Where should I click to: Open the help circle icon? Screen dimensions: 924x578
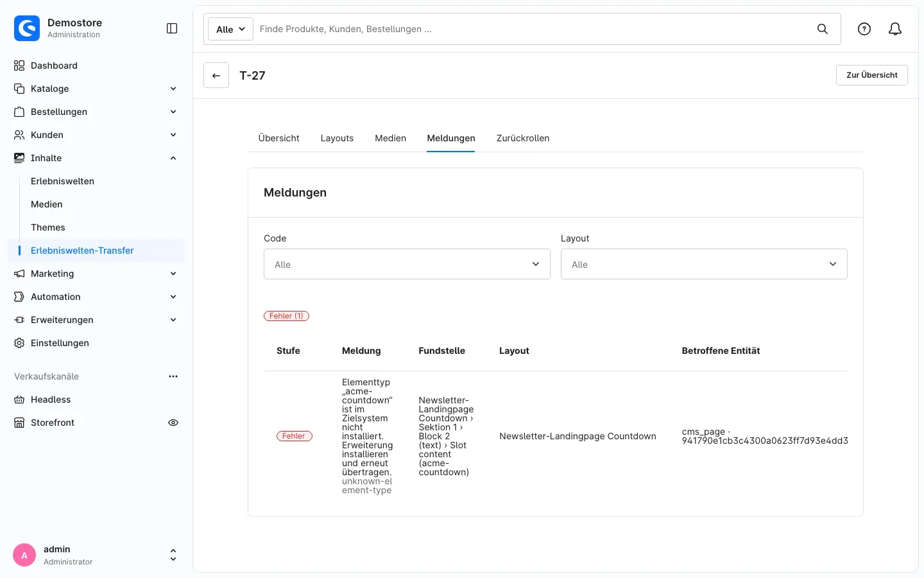864,29
